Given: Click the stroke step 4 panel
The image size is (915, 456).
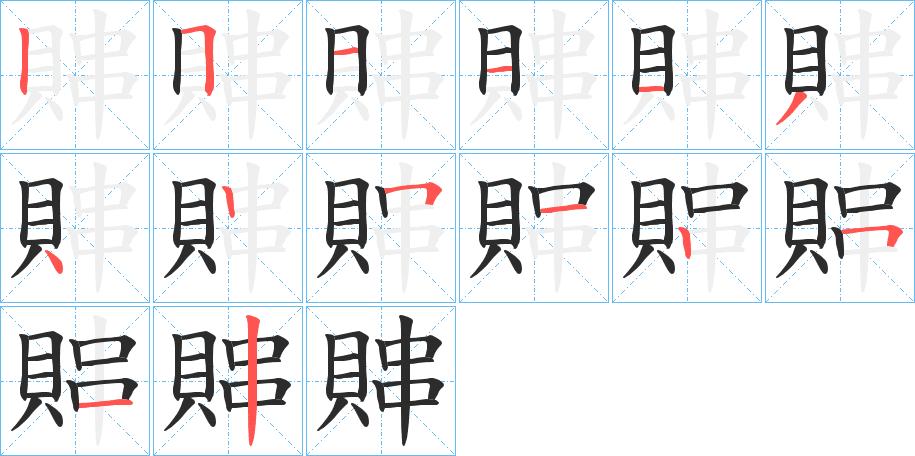Looking at the screenshot, I should pos(534,75).
